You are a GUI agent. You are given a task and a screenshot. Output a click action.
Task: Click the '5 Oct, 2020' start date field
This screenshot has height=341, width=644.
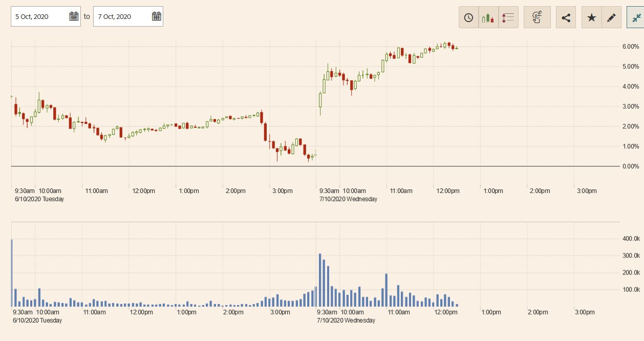pos(38,16)
